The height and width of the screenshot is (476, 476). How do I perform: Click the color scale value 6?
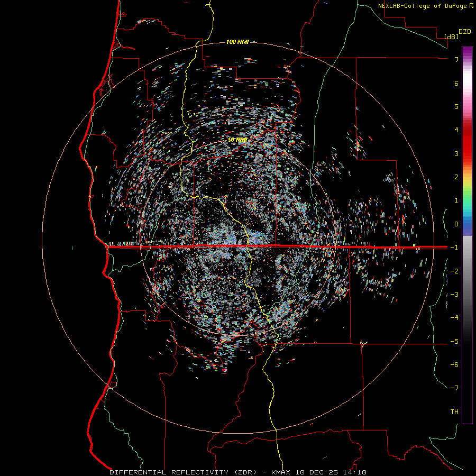(456, 83)
